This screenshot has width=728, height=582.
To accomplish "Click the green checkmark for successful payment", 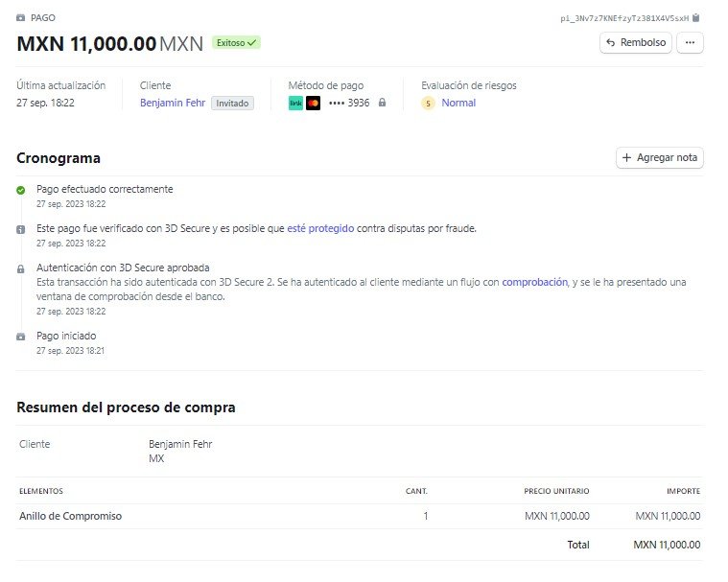I will coord(21,190).
